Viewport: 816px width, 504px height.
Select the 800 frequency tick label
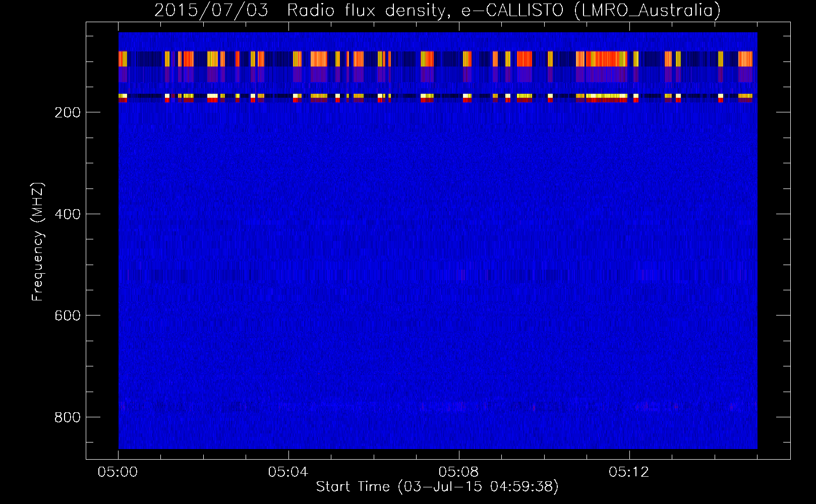[x=67, y=417]
